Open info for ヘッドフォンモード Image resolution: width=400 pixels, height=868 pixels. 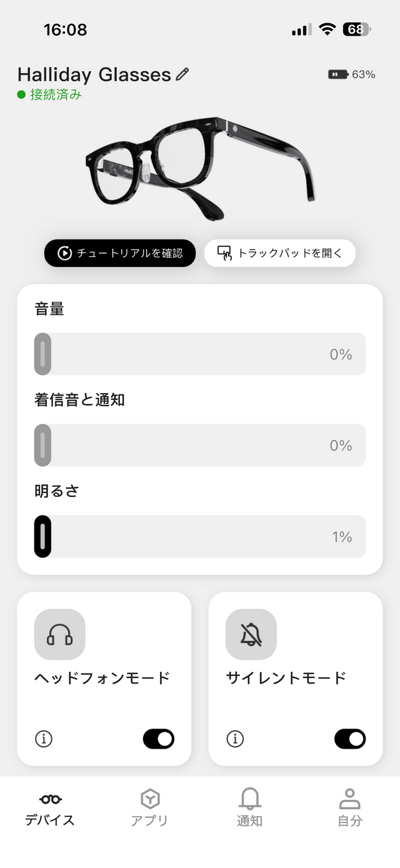tap(44, 739)
